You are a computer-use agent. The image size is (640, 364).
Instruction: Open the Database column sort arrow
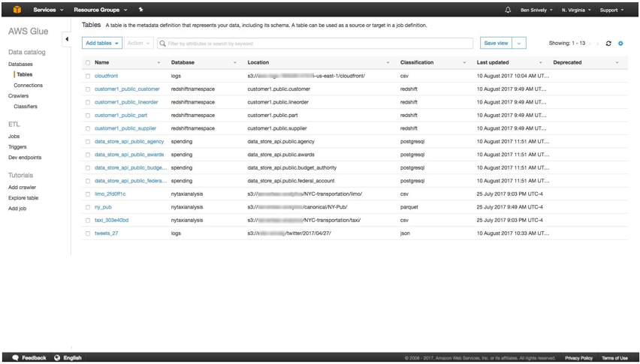[x=234, y=63]
